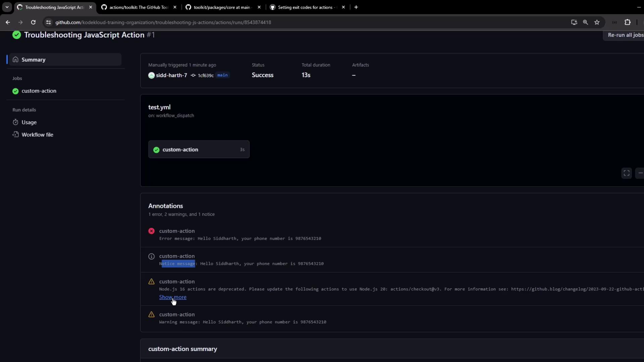The width and height of the screenshot is (644, 362).
Task: Click the site information icon beside URL
Action: click(48, 22)
